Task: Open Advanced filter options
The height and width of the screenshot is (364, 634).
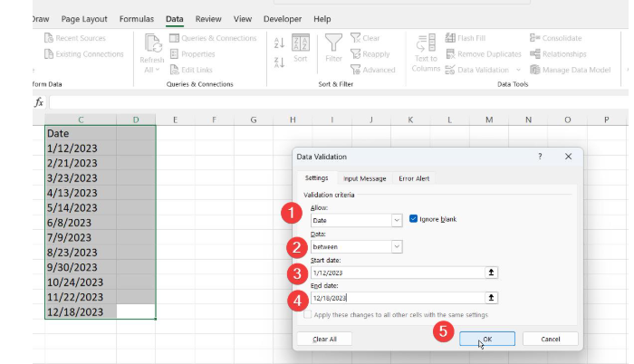Action: (373, 70)
